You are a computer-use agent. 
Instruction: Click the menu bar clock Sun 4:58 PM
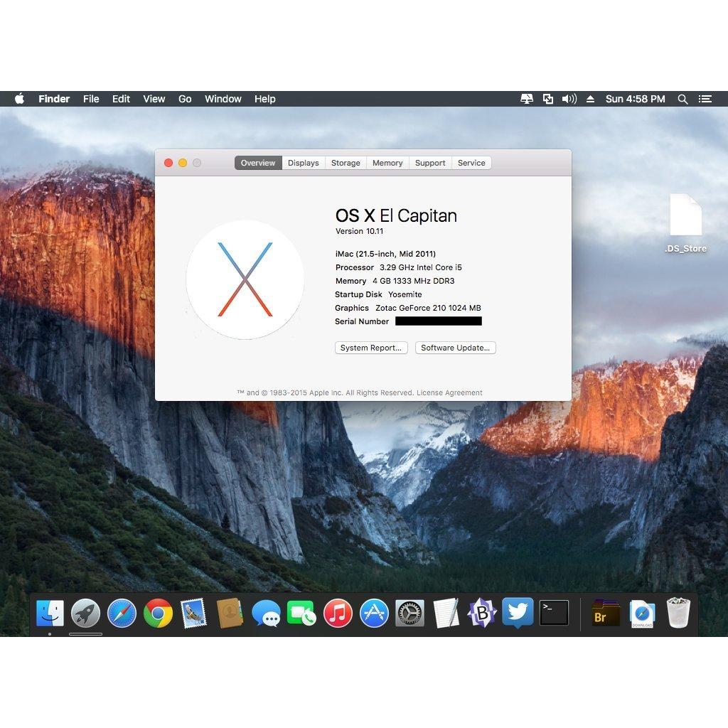coord(635,99)
